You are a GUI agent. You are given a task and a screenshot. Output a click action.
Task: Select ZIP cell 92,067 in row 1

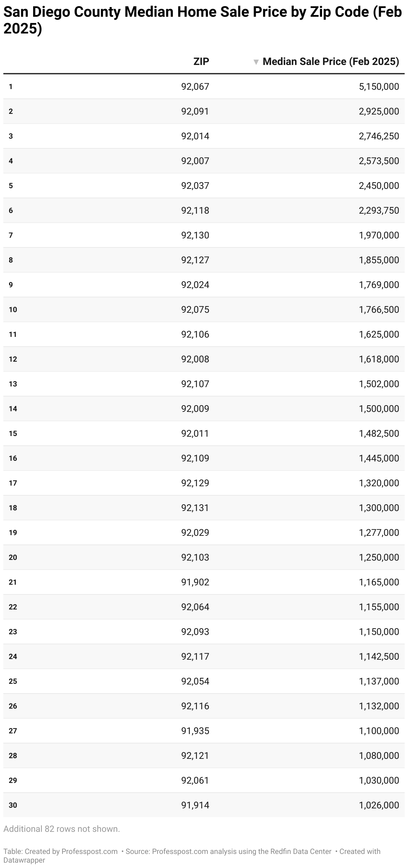(195, 87)
